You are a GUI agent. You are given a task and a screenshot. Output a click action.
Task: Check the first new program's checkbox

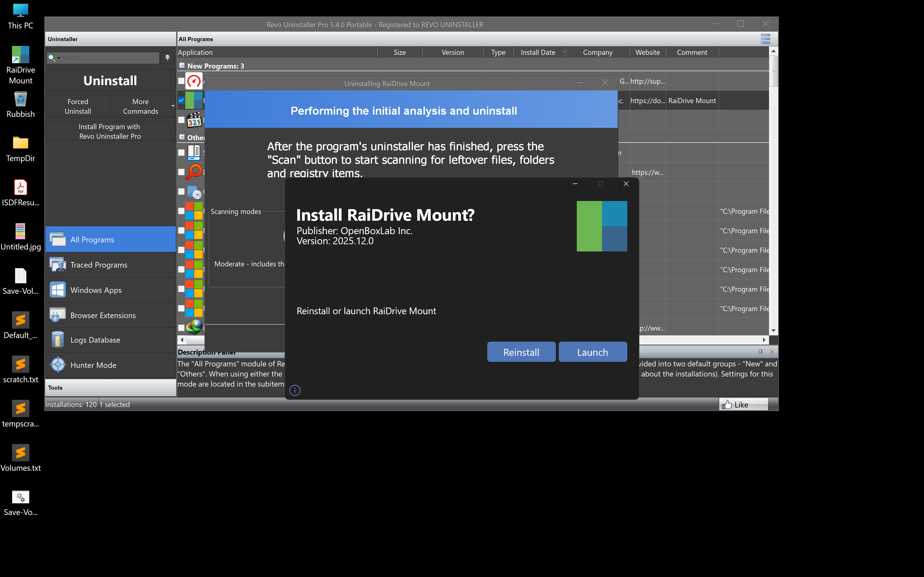tap(181, 81)
